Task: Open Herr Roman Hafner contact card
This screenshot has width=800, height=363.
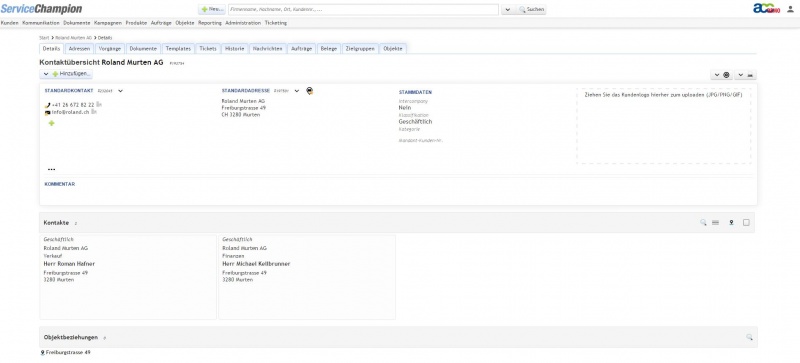Action: click(128, 277)
